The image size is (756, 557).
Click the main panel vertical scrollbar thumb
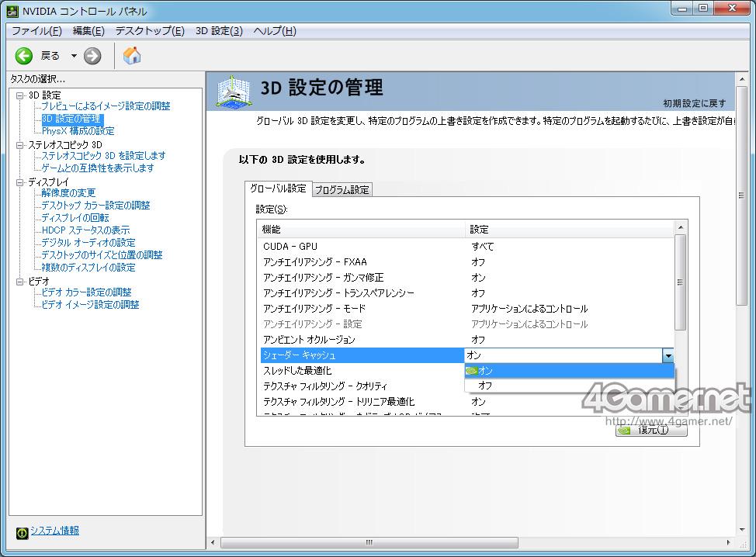coord(741,195)
